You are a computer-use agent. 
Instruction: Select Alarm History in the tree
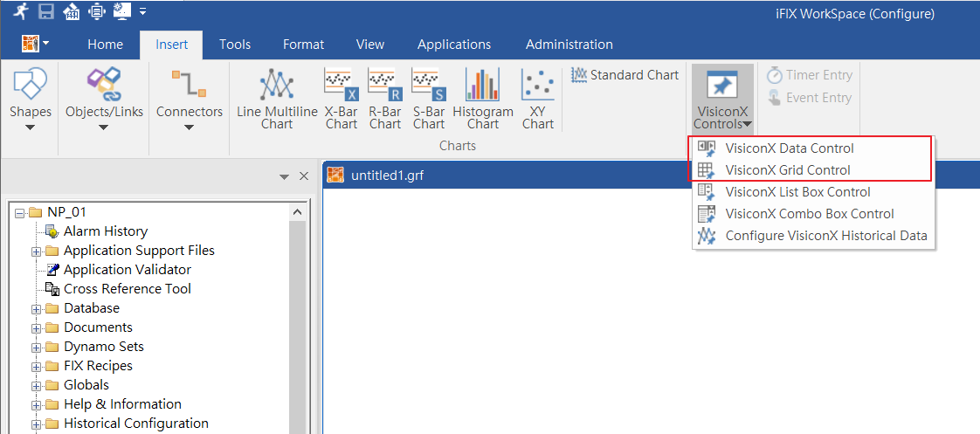click(106, 231)
